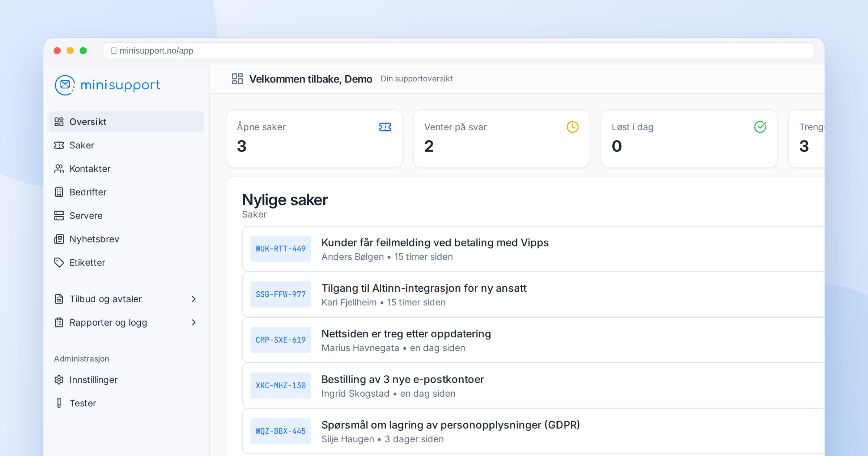Click the Innstillinger gear icon
868x456 pixels.
[59, 380]
